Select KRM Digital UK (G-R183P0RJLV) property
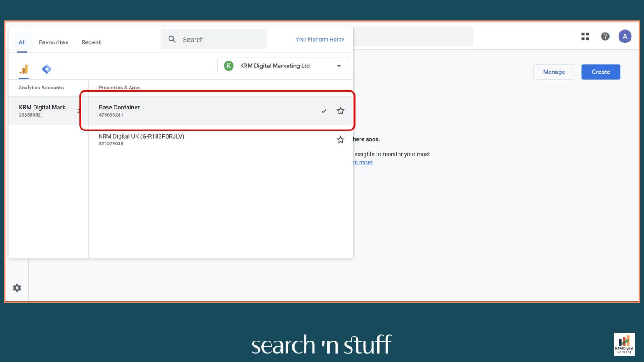The width and height of the screenshot is (644, 362). [x=221, y=140]
